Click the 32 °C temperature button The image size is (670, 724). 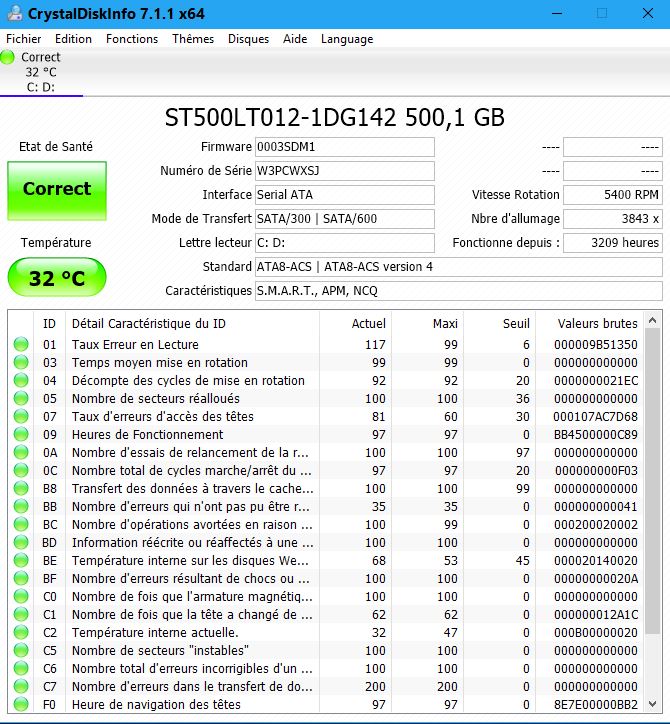coord(57,277)
